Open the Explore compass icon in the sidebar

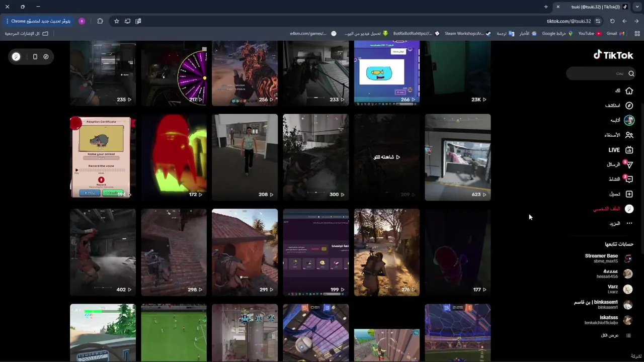(x=629, y=106)
